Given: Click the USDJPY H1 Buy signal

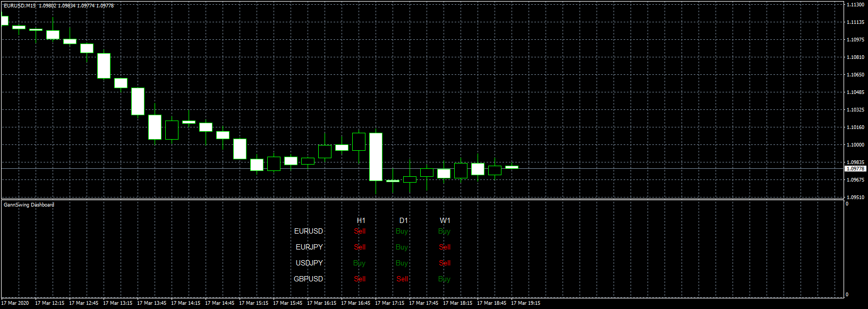Looking at the screenshot, I should point(360,263).
